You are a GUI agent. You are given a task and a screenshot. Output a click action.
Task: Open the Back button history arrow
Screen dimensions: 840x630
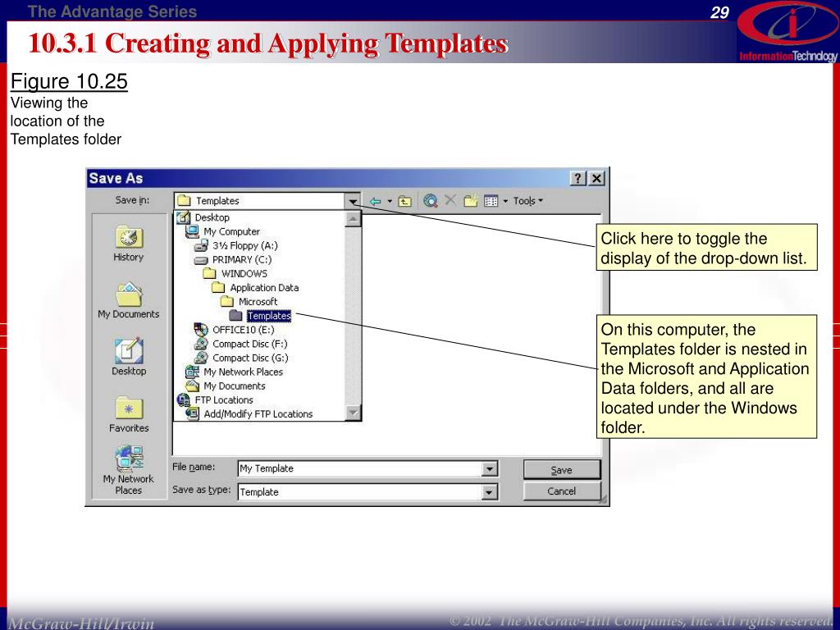click(390, 202)
